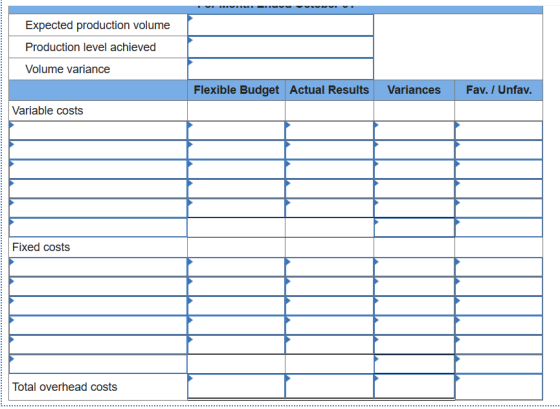Screen dimensions: 560x409
Task: Select the Production level achieved input field
Action: 280,47
